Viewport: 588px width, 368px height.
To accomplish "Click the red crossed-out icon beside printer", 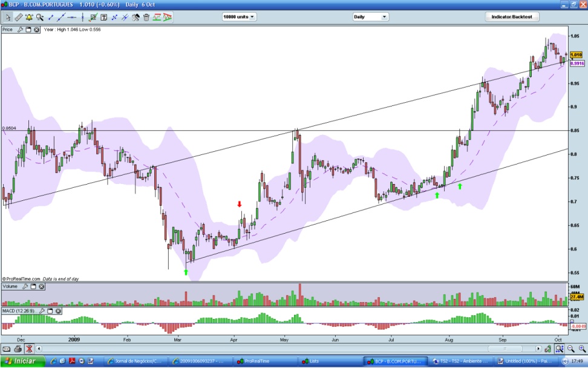I will (29, 349).
